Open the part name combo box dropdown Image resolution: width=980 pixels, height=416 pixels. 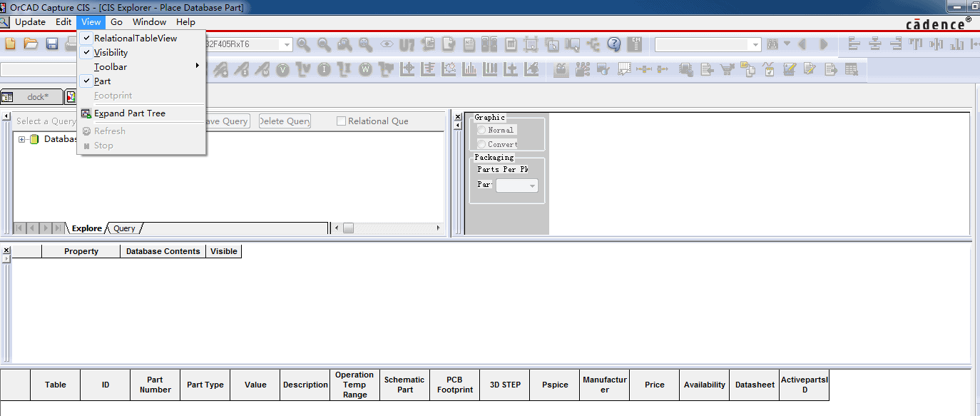(x=287, y=44)
